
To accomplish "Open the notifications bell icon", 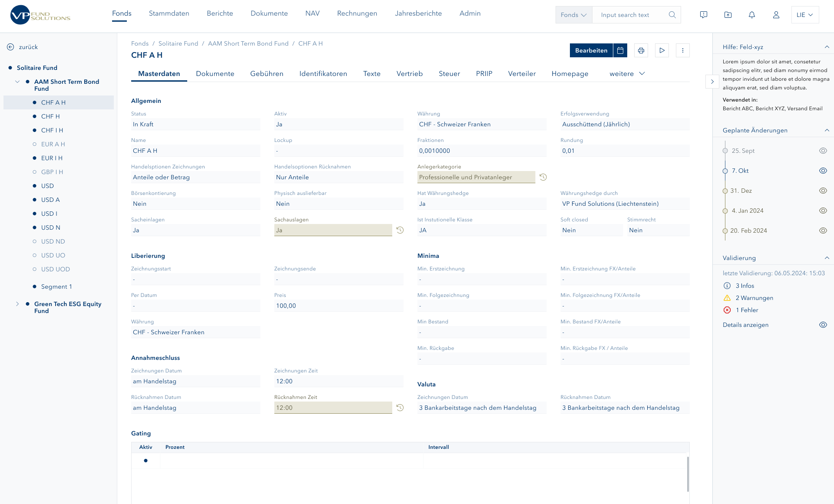I will coord(751,15).
